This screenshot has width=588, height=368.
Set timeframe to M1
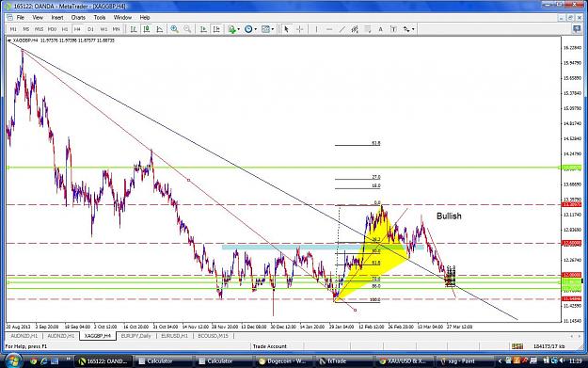pyautogui.click(x=13, y=29)
